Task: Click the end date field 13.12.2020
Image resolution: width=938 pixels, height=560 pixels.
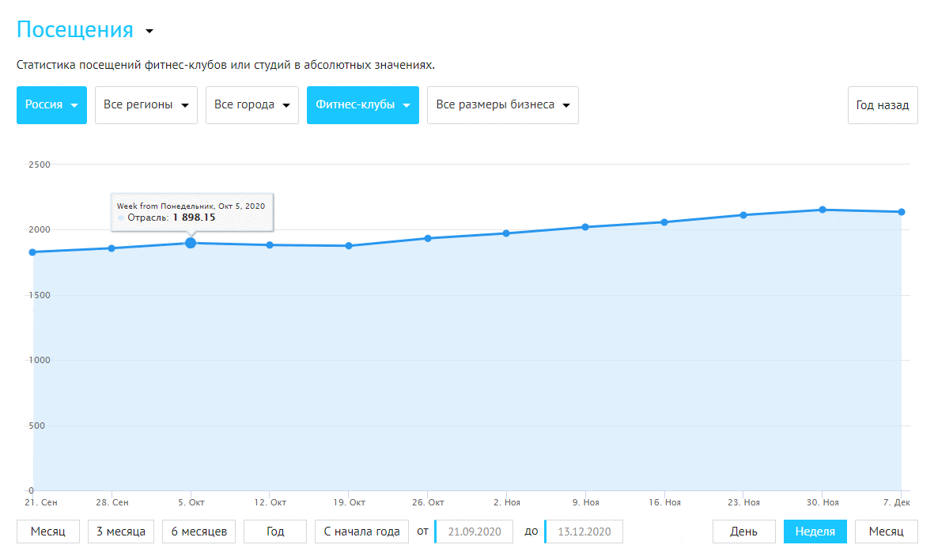Action: pos(584,532)
